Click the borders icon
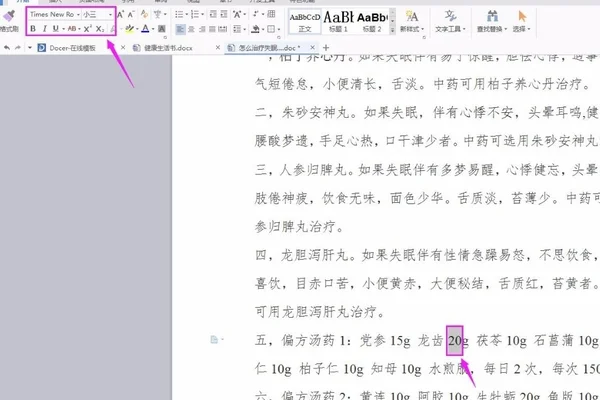This screenshot has width=600, height=400. (x=271, y=29)
